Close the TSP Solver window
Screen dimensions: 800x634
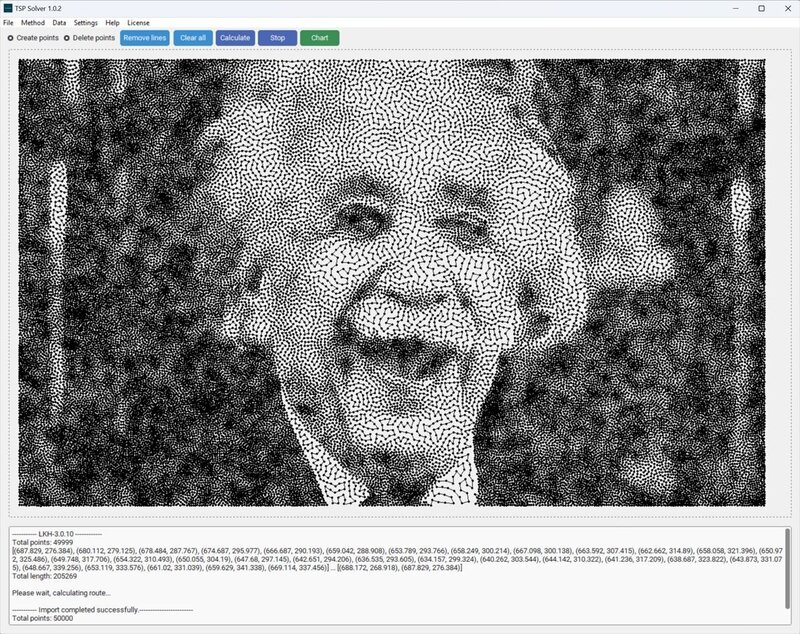tap(788, 8)
